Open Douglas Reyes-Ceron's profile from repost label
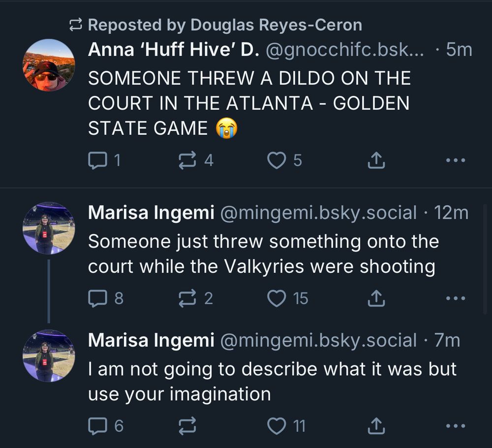This screenshot has height=448, width=492. [276, 25]
